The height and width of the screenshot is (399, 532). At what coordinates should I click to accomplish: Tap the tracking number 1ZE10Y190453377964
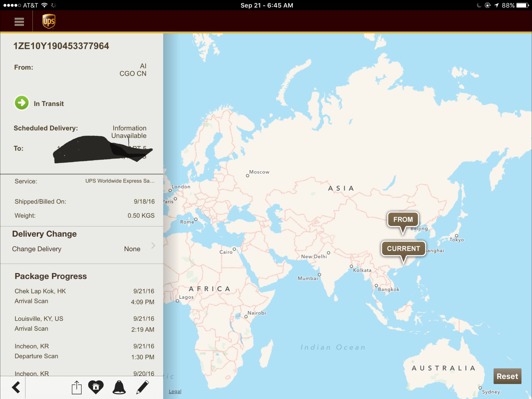click(61, 46)
